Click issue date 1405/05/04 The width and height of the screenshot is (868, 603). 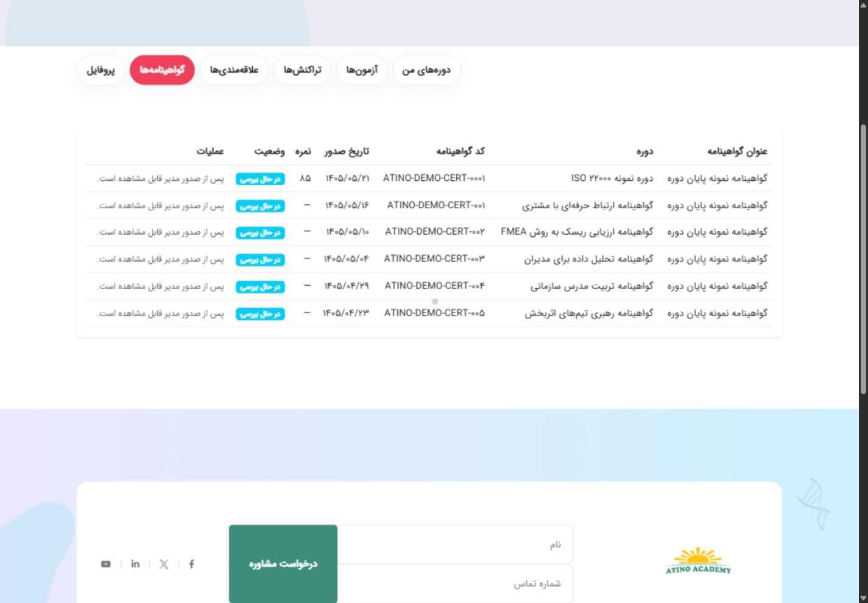(x=347, y=259)
